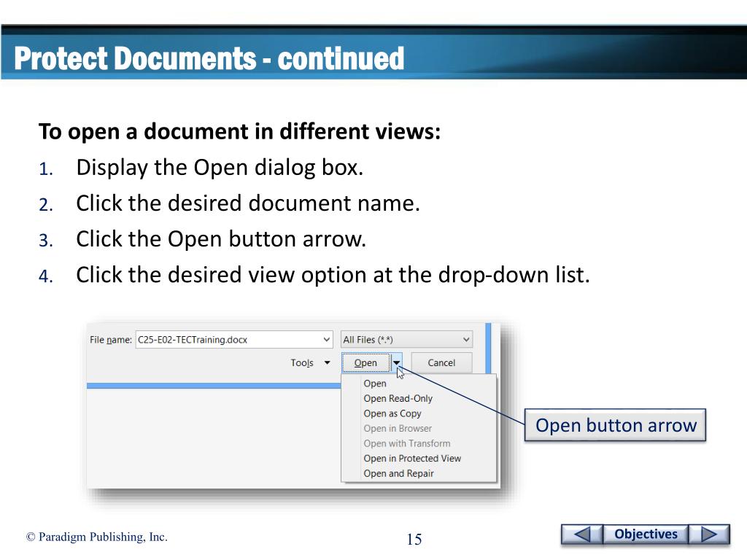
Task: Select Open from the drop-down list
Action: click(x=375, y=384)
